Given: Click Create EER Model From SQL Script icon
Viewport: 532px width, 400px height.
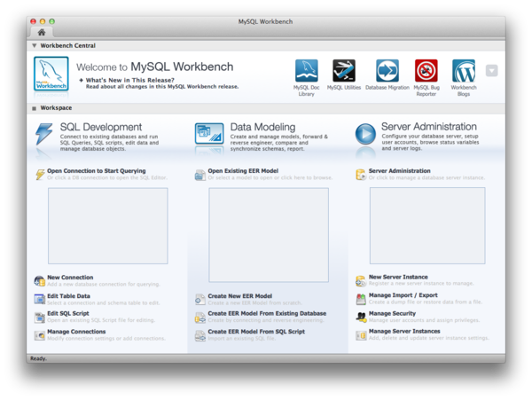Looking at the screenshot, I should (200, 336).
